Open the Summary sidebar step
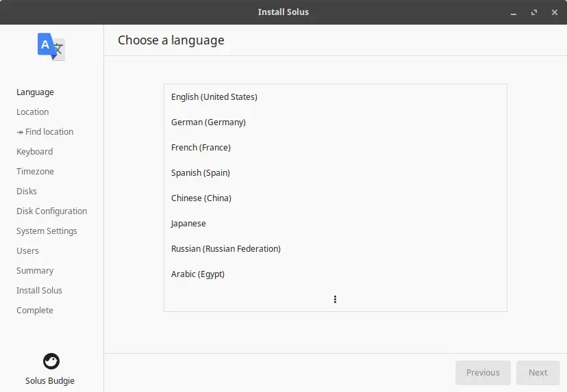 (x=35, y=271)
